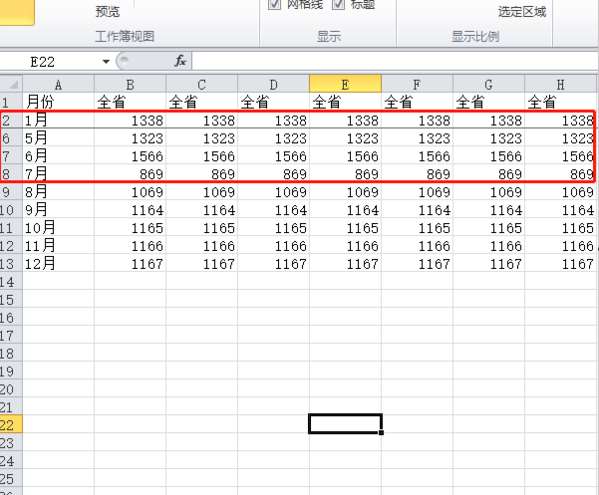Click the 预览 view button
The width and height of the screenshot is (599, 495).
(x=108, y=11)
